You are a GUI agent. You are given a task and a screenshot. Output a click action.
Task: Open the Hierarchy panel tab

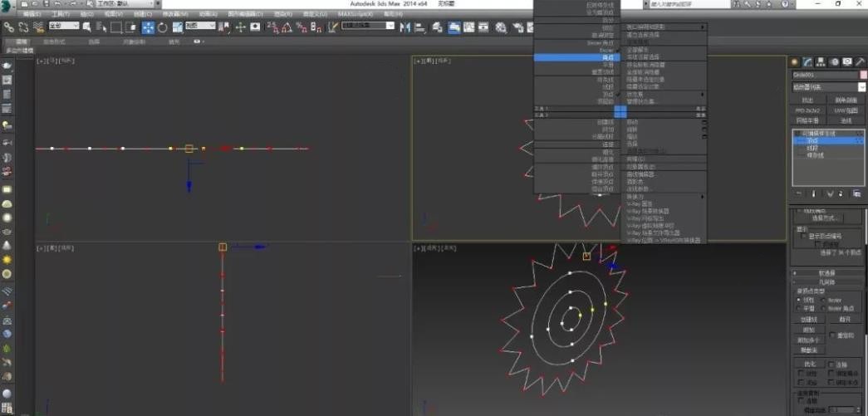point(821,61)
